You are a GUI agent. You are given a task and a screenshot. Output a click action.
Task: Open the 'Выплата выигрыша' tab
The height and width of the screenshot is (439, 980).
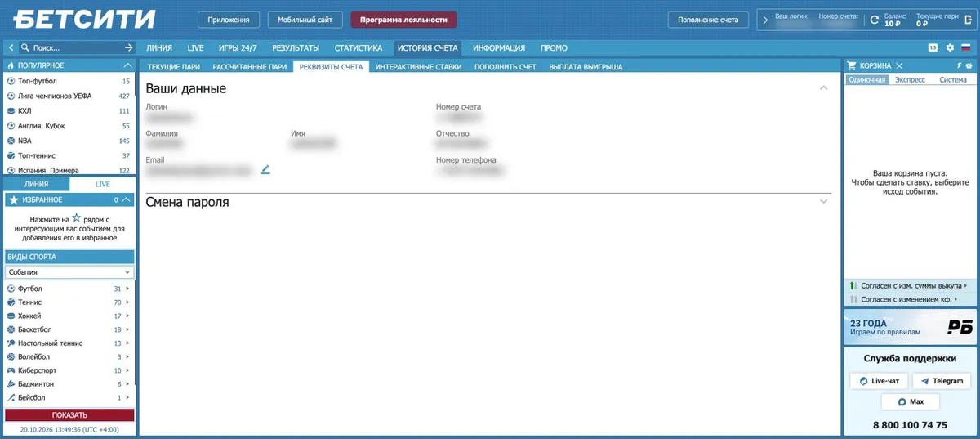(x=586, y=67)
